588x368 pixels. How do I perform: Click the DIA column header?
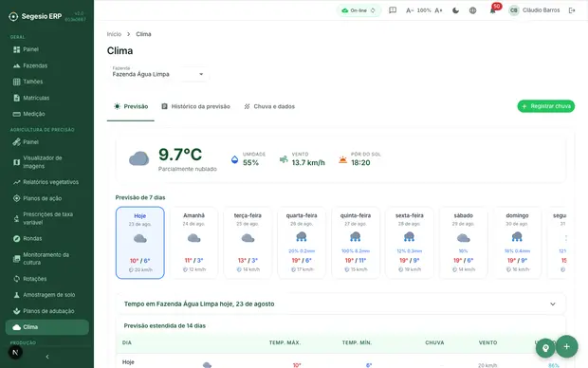pos(127,343)
